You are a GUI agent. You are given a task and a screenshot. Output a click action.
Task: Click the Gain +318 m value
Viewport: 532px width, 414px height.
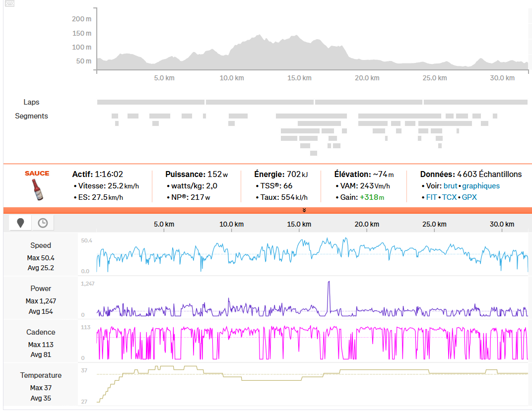pos(372,197)
